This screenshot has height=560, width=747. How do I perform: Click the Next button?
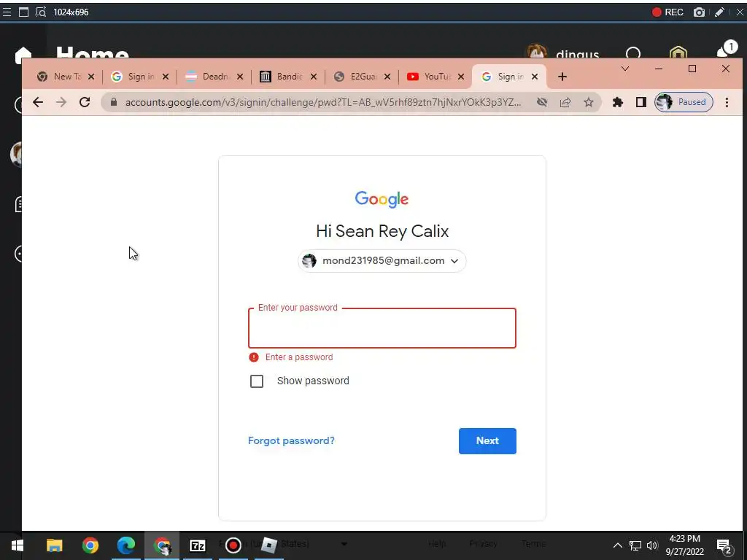click(x=487, y=441)
